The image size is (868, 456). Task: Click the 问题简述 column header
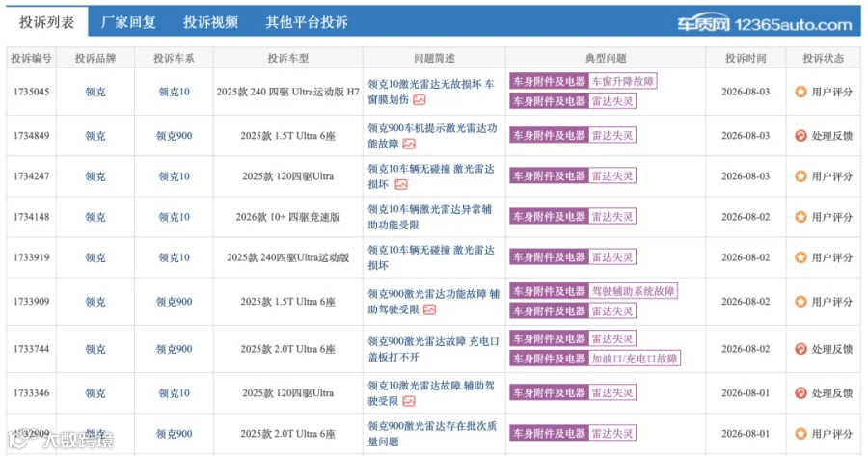[434, 58]
